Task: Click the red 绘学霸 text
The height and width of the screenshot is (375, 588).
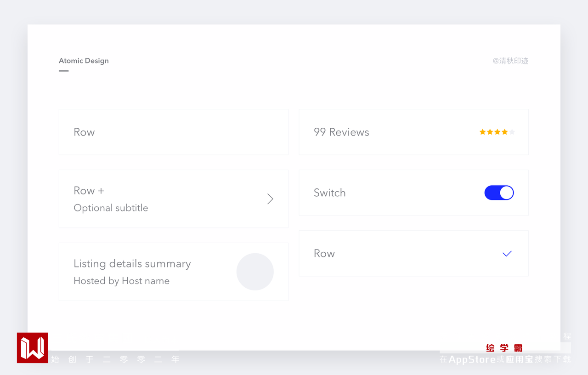Action: tap(504, 348)
